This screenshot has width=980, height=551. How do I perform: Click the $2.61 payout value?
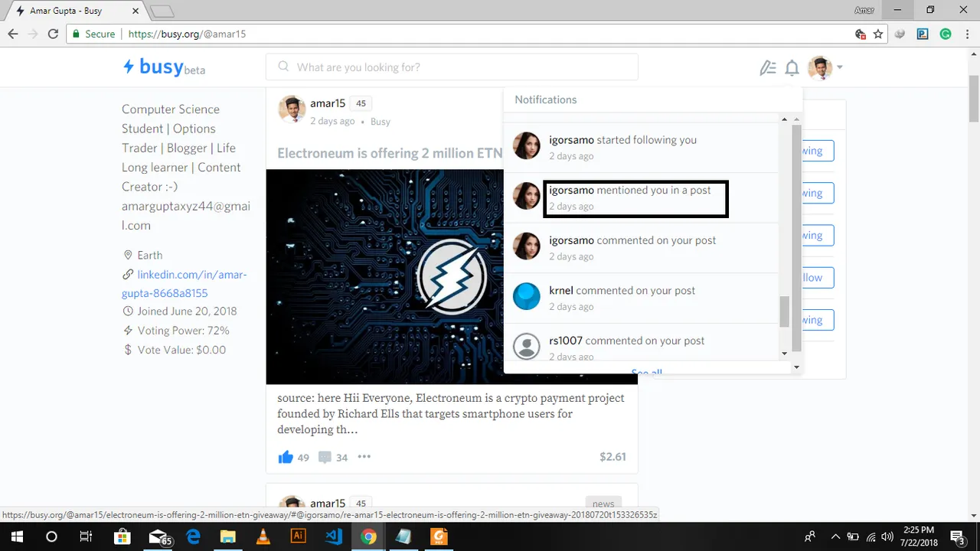[x=612, y=457]
